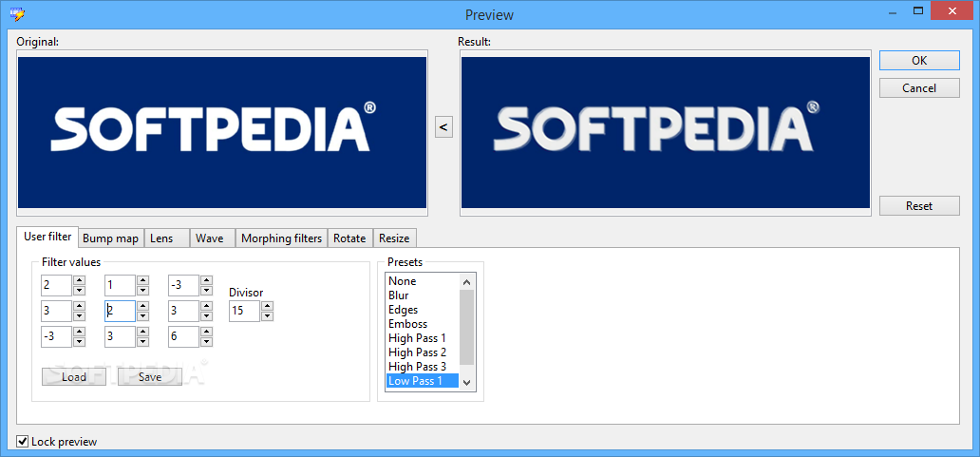Click the top-right filter value field (-3)
The image size is (980, 457).
pos(184,286)
